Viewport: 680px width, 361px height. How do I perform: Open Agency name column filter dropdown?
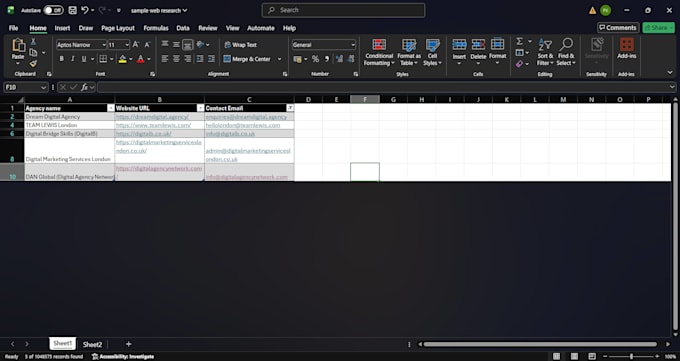[111, 108]
